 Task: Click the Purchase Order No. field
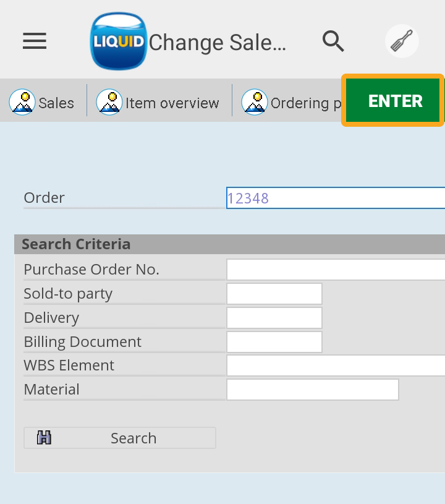(x=336, y=270)
